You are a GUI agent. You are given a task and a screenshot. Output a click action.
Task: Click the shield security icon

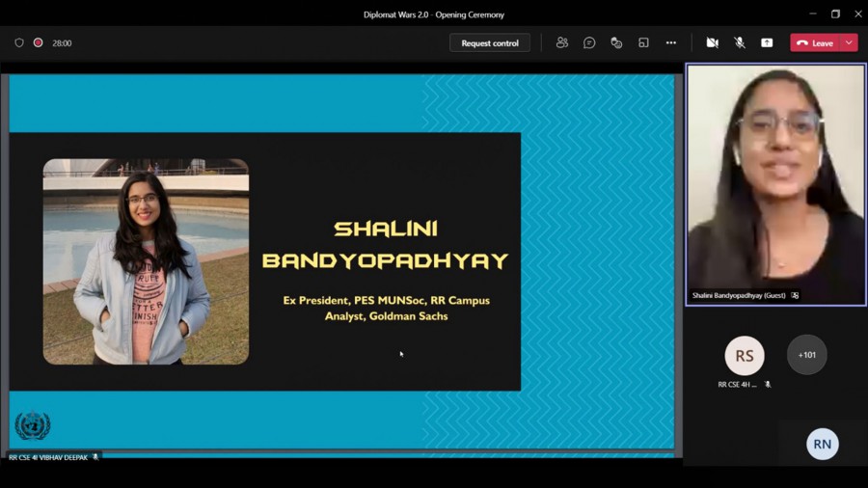point(19,42)
